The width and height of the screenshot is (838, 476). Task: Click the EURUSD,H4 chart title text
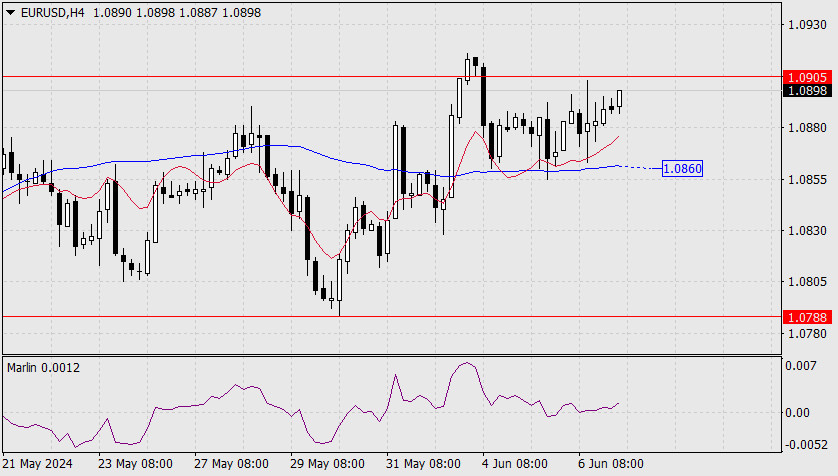[52, 12]
